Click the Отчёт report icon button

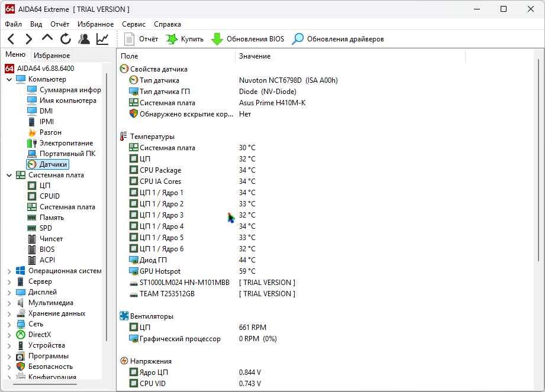(141, 39)
